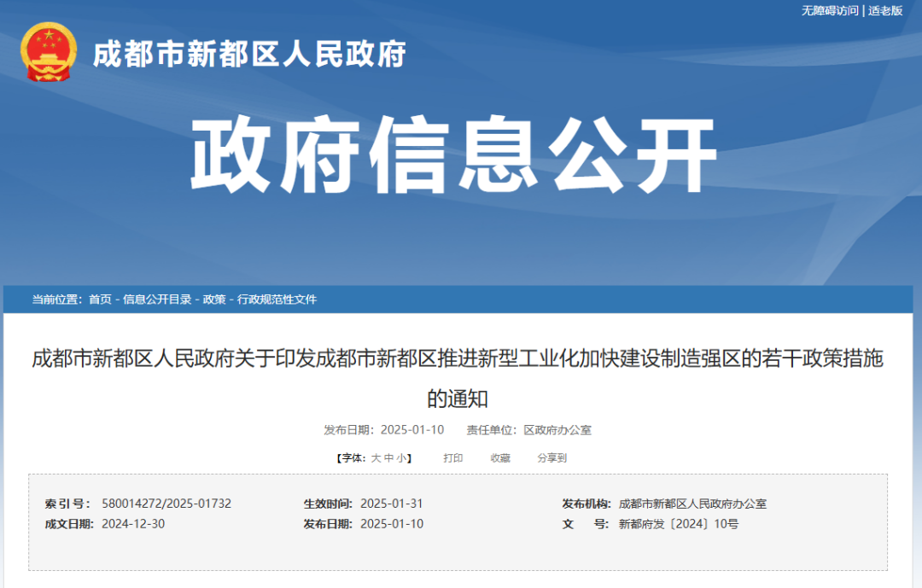Click the 生效时间 value 2025-01-31
Screen dimensions: 922x588
(x=392, y=504)
